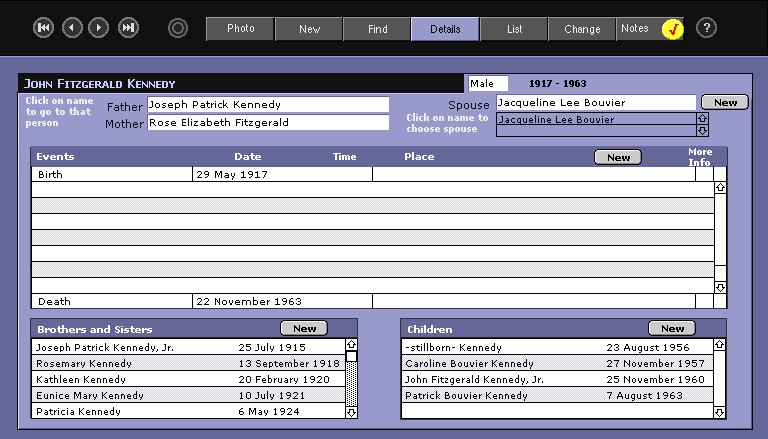Click date 13 September 1918
This screenshot has width=768, height=439.
pos(289,364)
